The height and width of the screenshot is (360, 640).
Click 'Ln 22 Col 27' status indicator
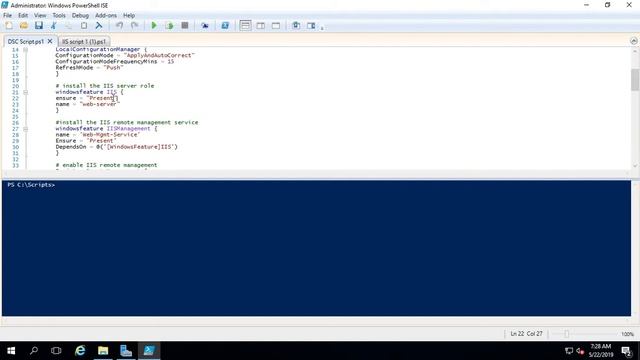526,334
